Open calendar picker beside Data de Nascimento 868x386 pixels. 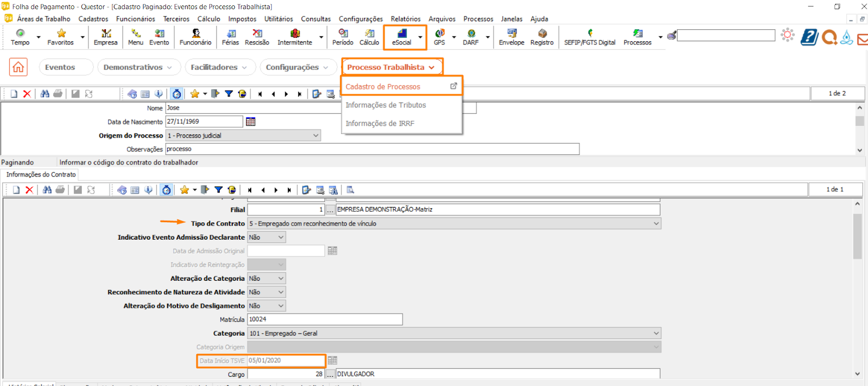251,121
